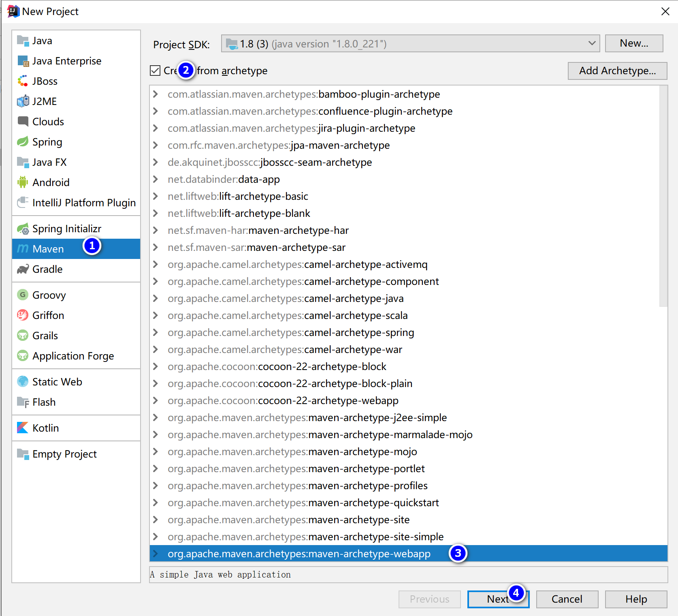Expand maven-archetype-quickstart entry
678x616 pixels.
[156, 503]
